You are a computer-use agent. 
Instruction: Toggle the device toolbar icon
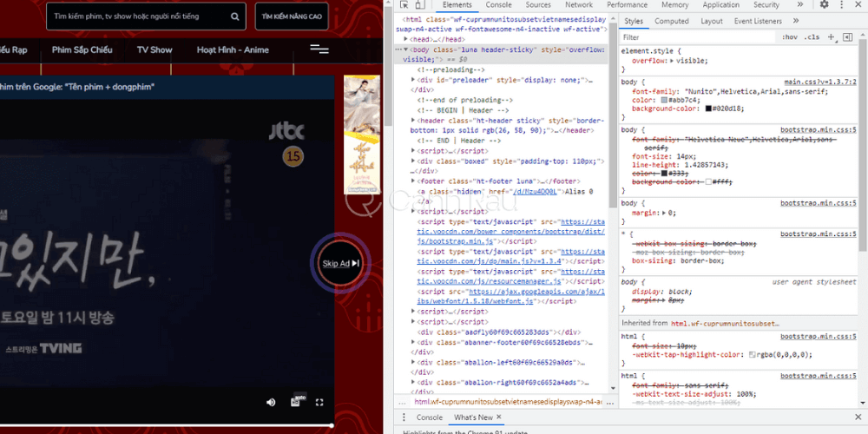pyautogui.click(x=419, y=5)
